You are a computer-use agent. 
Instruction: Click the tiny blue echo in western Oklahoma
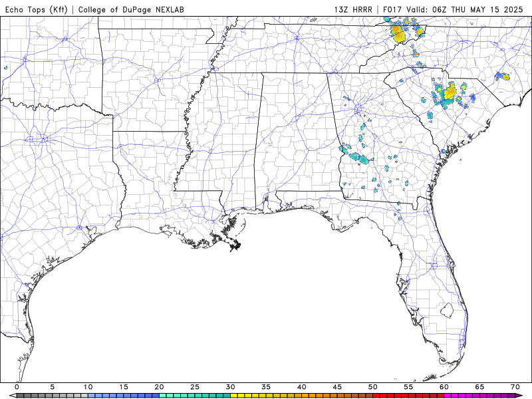point(5,68)
